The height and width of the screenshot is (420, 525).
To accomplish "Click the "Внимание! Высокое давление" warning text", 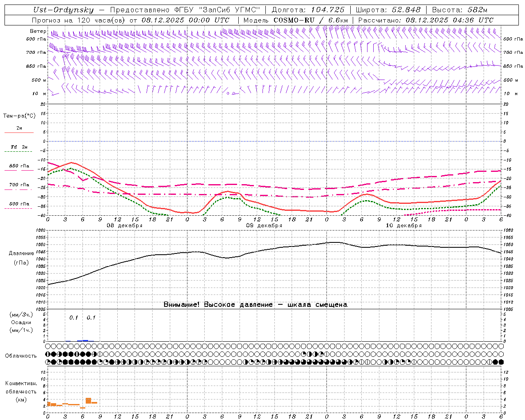I will [218, 305].
